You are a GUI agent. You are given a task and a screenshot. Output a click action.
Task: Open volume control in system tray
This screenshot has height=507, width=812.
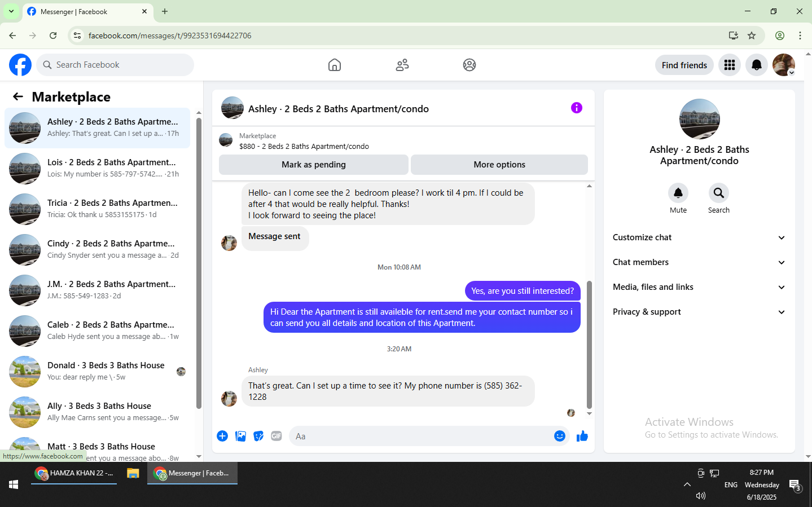pos(701,496)
